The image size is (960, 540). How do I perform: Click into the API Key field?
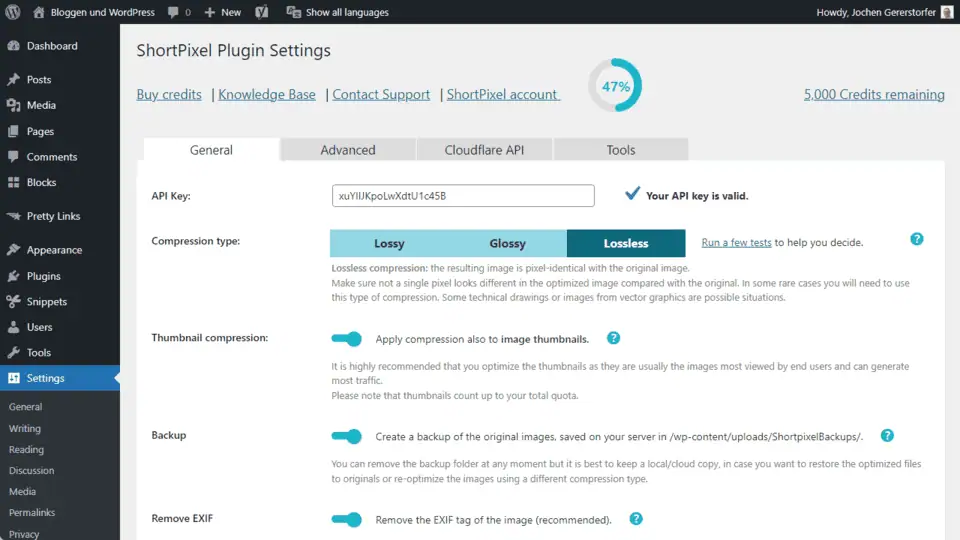[462, 195]
